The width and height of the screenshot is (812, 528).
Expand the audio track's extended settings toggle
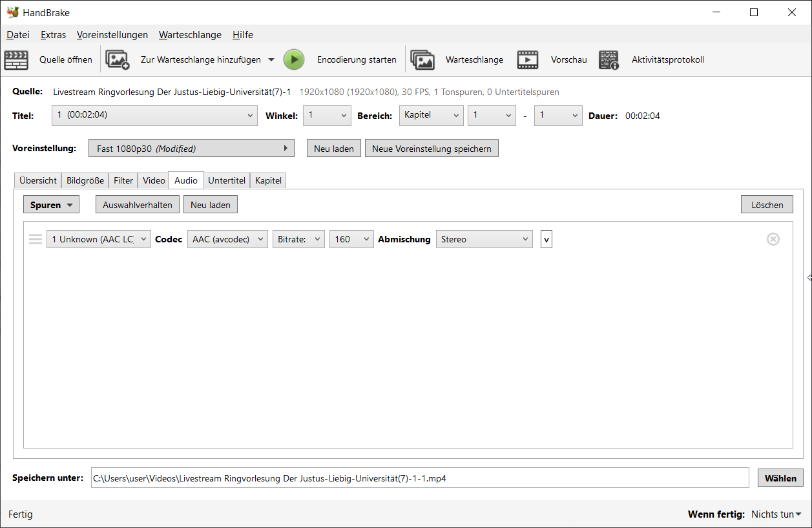pos(547,239)
